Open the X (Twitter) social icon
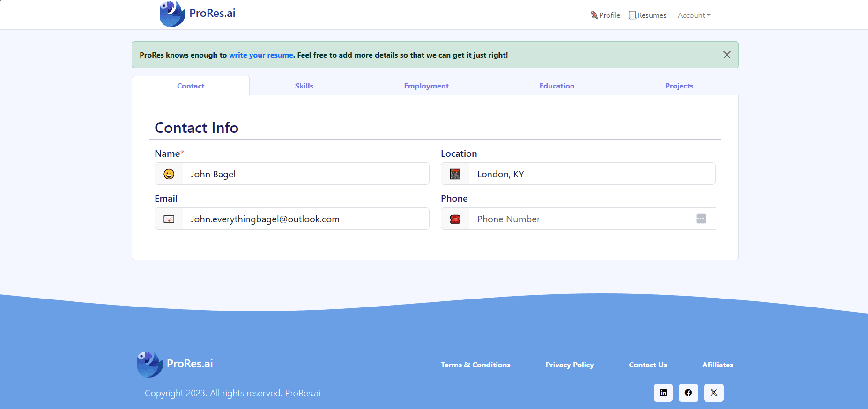Viewport: 868px width, 409px height. click(713, 393)
